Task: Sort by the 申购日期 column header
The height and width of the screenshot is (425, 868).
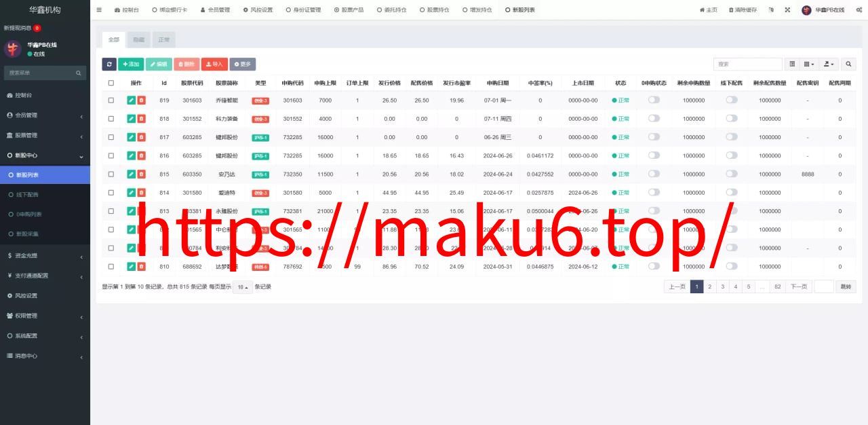Action: 498,83
